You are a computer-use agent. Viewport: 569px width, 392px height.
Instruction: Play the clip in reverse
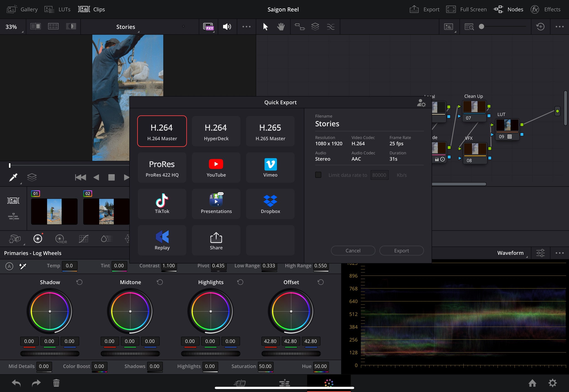point(96,177)
